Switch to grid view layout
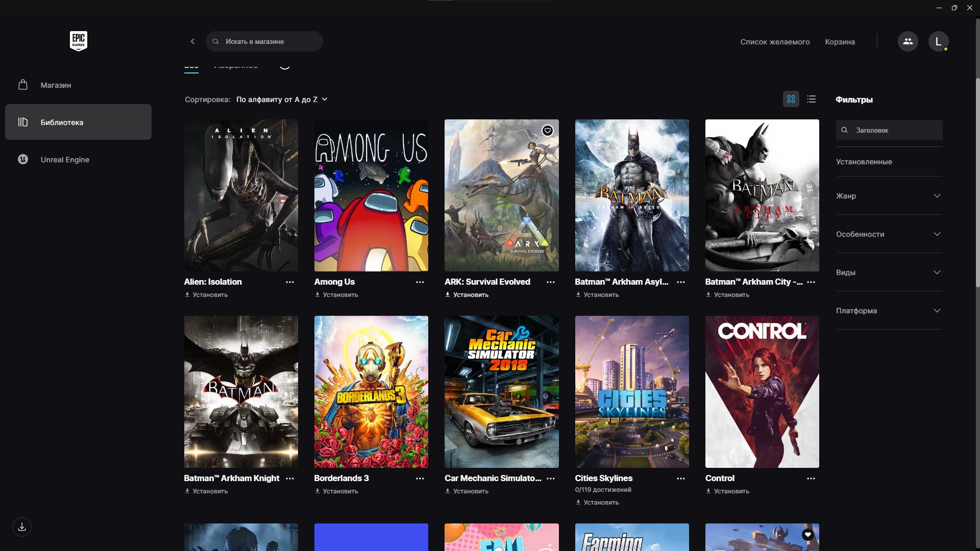This screenshot has width=980, height=551. click(791, 99)
